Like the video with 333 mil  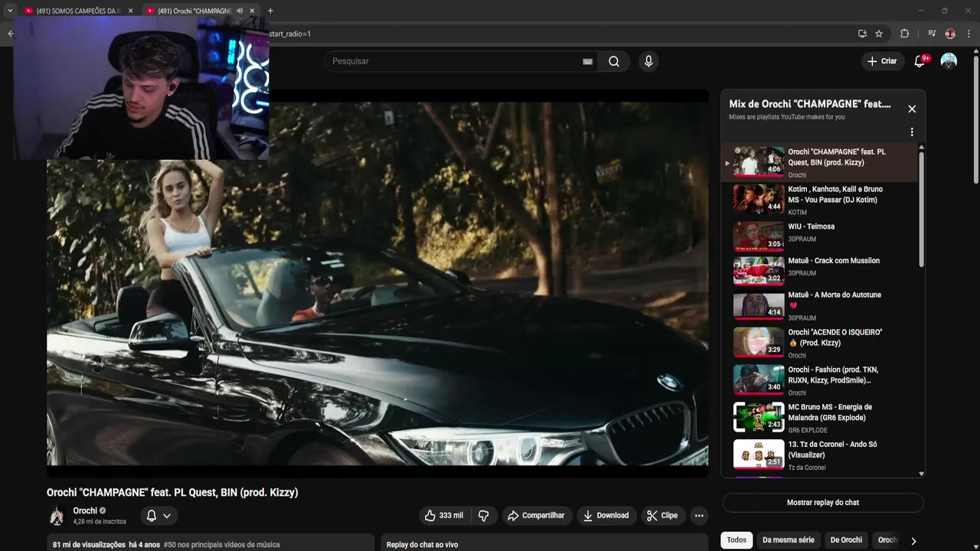point(444,516)
